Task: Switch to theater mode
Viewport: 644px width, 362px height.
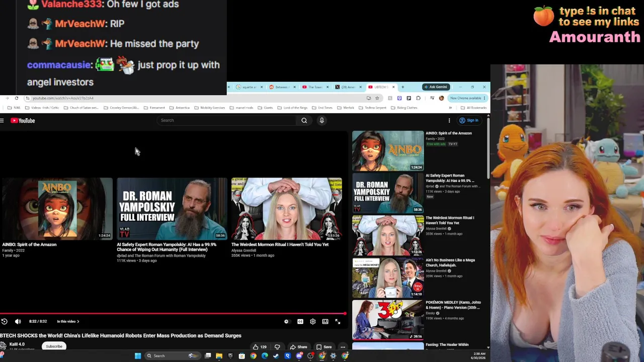Action: click(x=325, y=322)
